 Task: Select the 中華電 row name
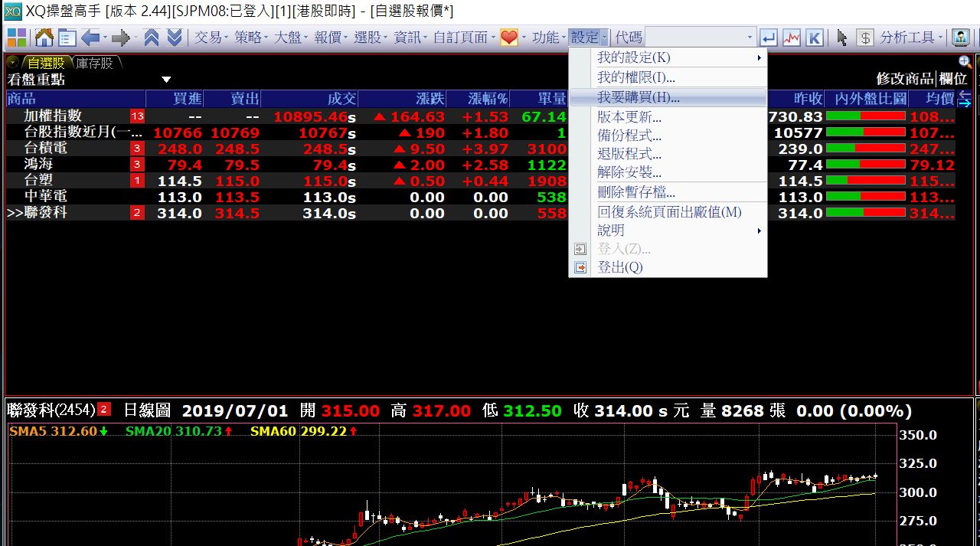pyautogui.click(x=46, y=197)
